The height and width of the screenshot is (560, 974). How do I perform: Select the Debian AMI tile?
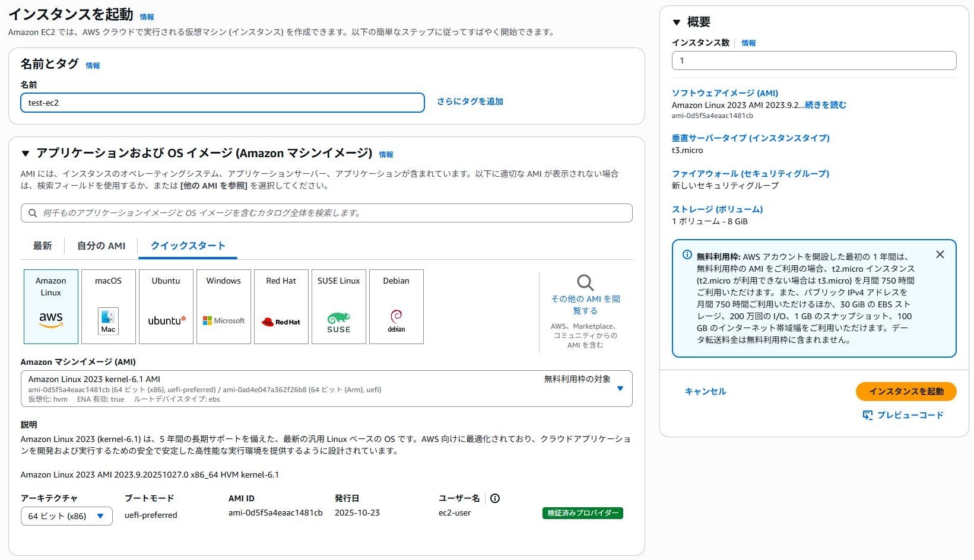396,307
